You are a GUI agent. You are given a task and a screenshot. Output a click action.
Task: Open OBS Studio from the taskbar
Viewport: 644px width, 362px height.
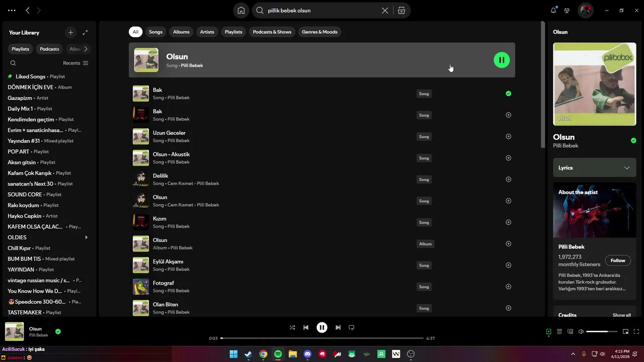coord(411,354)
